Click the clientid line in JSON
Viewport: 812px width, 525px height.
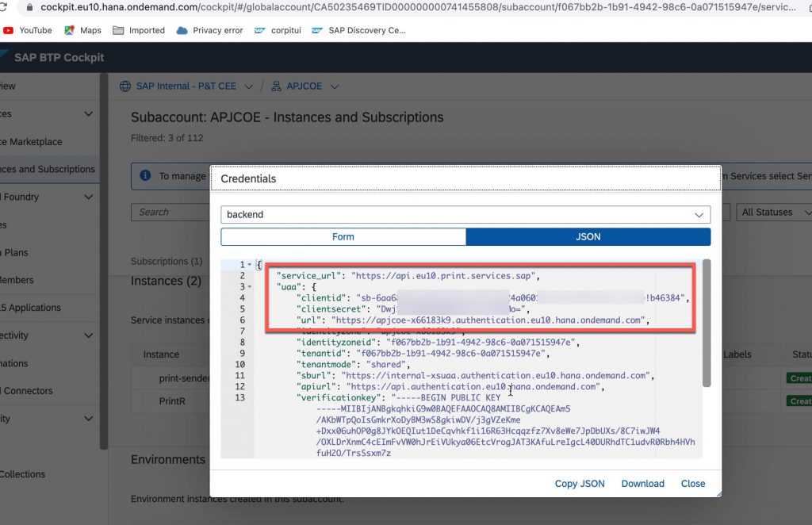tap(493, 298)
